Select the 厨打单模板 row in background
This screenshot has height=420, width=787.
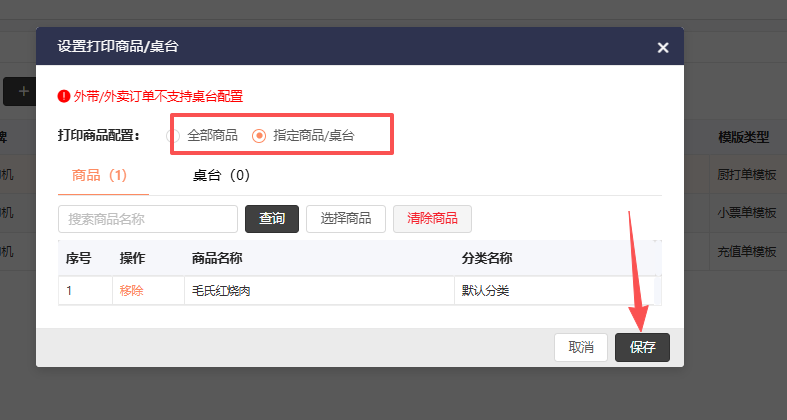pos(747,175)
